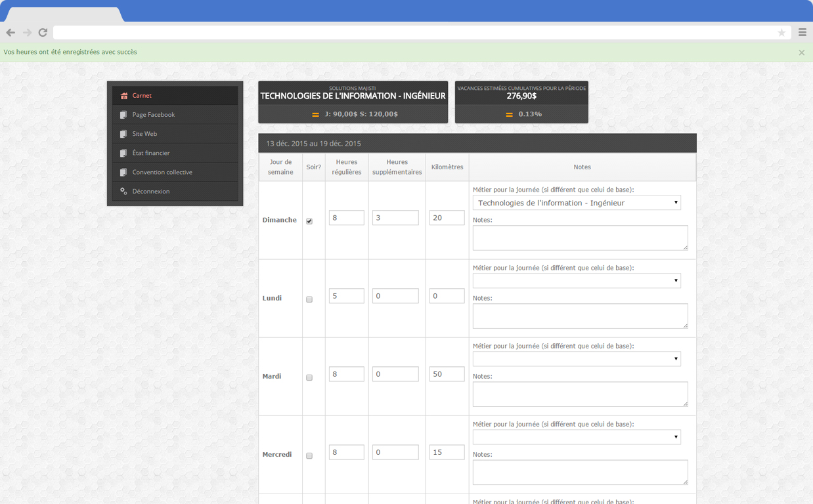
Task: Go to Convention collective in sidebar
Action: [x=162, y=172]
